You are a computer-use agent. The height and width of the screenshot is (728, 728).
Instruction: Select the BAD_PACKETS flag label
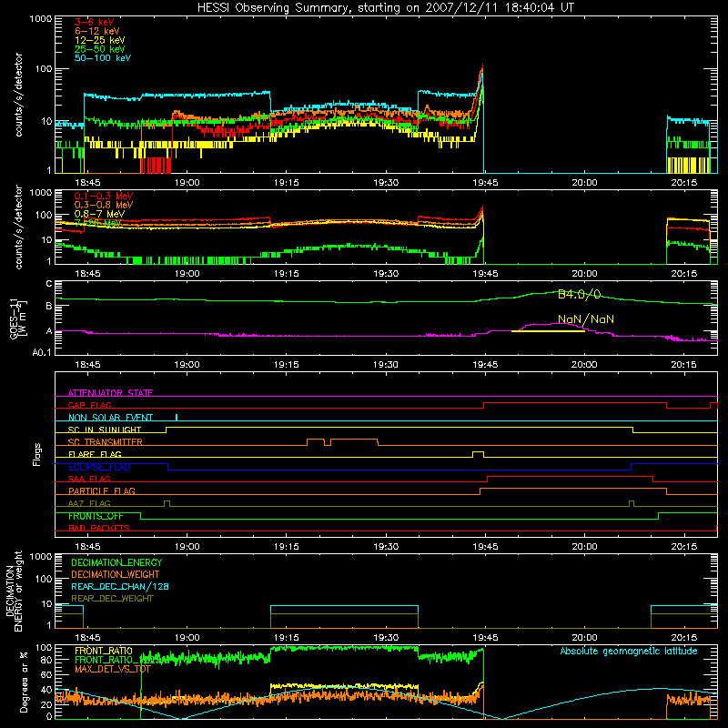click(99, 529)
